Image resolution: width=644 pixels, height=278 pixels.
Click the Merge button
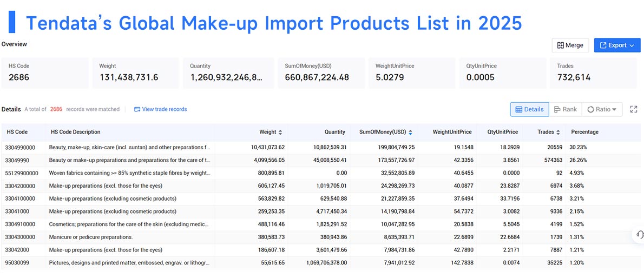(x=570, y=45)
